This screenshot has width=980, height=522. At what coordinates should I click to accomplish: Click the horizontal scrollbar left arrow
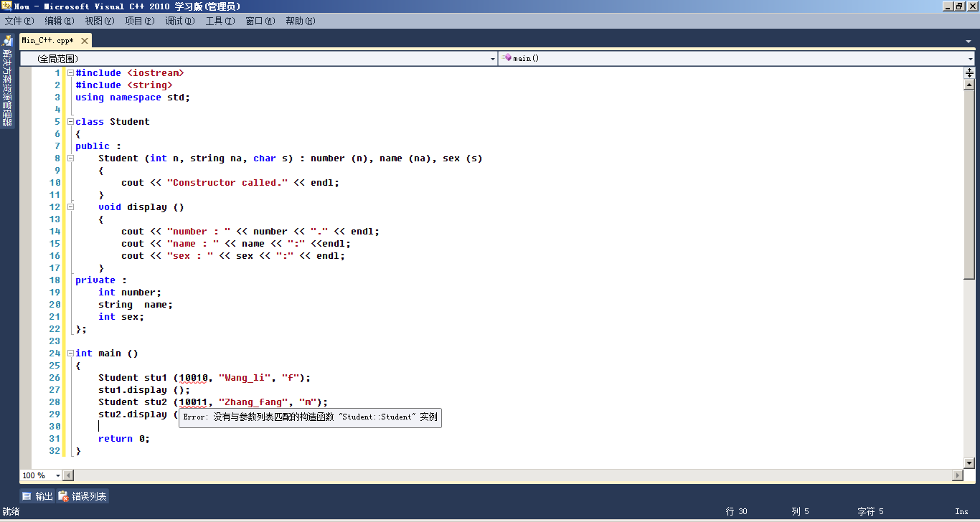pyautogui.click(x=68, y=475)
